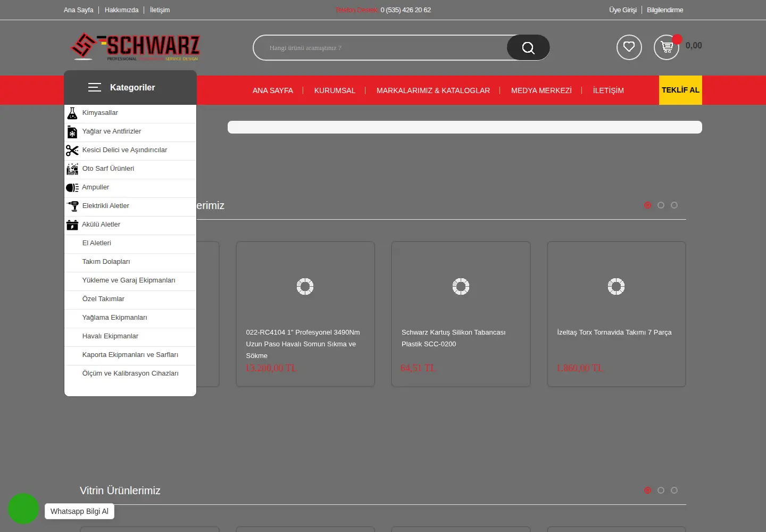Open Kaporta Ekipmanları ve Sarfları category
The width and height of the screenshot is (766, 532).
click(x=130, y=355)
